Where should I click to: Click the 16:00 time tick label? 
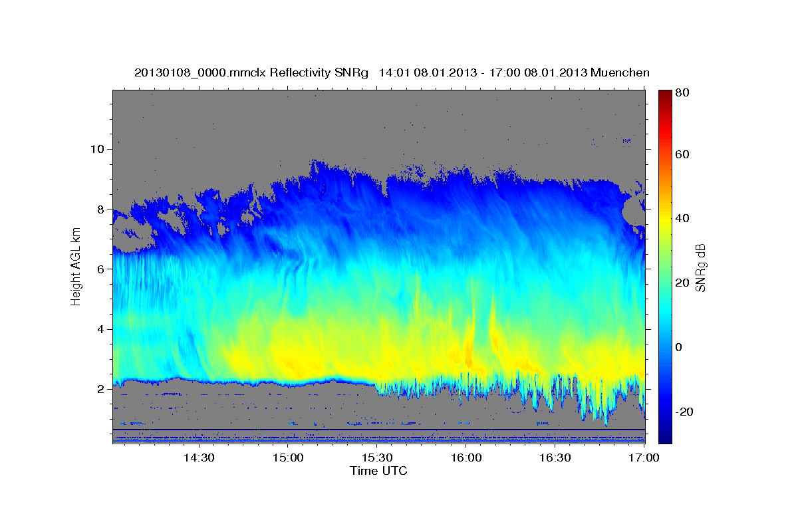click(x=466, y=458)
